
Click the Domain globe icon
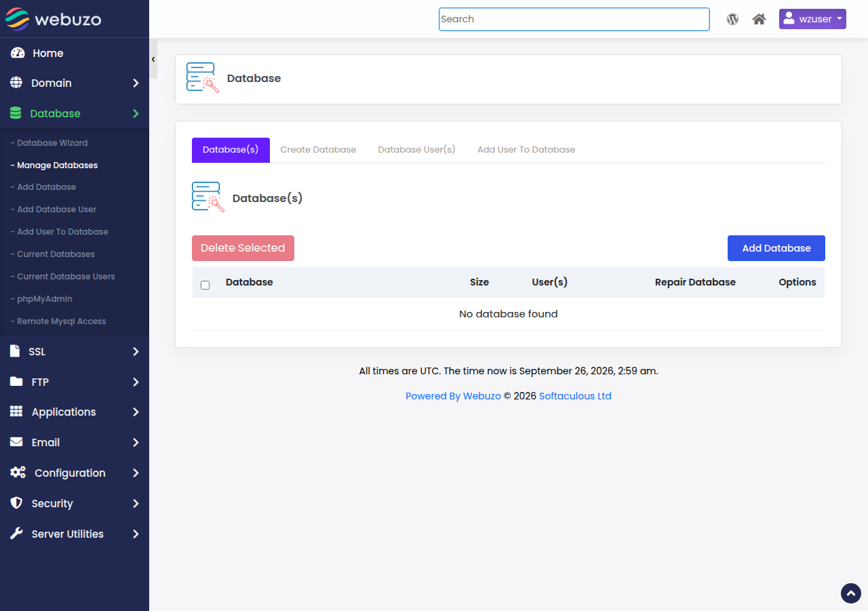point(16,83)
